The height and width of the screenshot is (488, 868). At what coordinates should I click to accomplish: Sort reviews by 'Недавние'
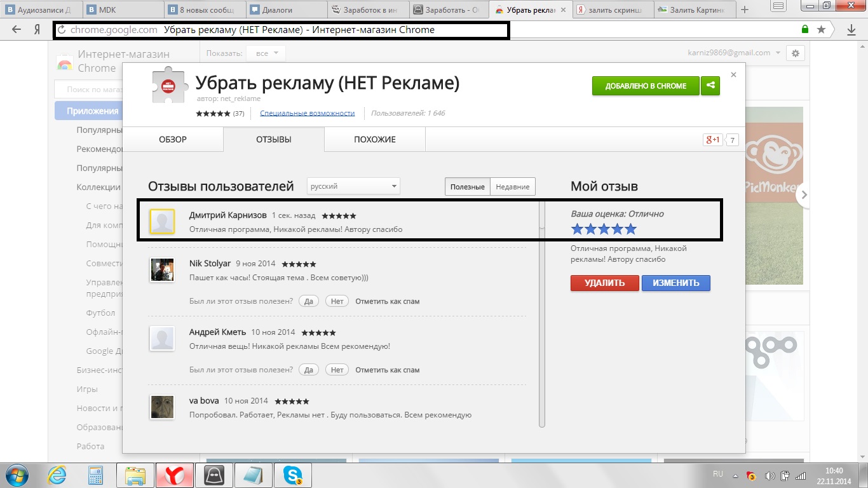513,186
